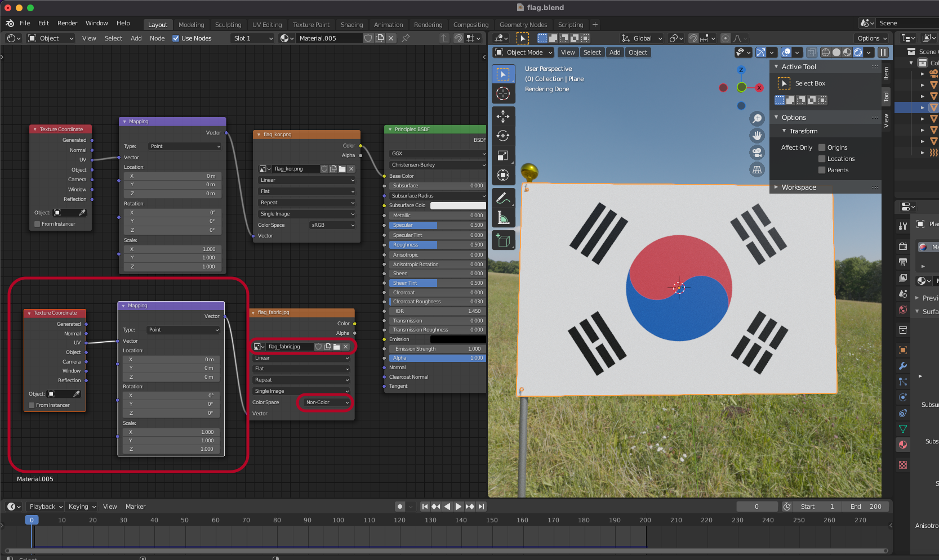
Task: Duplicate Material.005 with new material icon
Action: (380, 38)
